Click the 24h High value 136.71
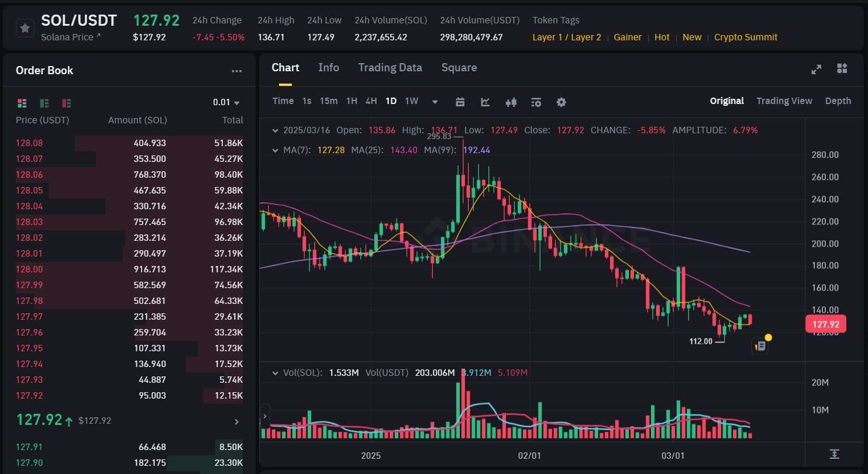 click(x=271, y=37)
